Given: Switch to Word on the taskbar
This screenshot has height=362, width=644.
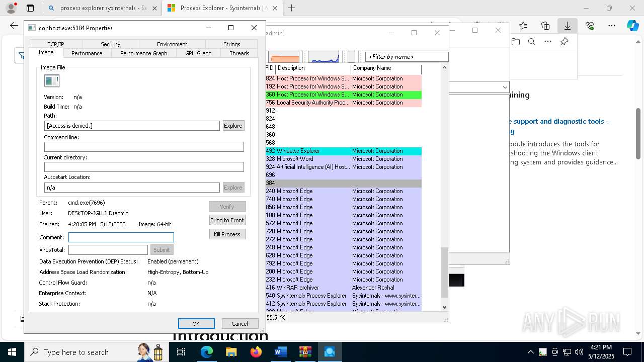Looking at the screenshot, I should [x=280, y=352].
